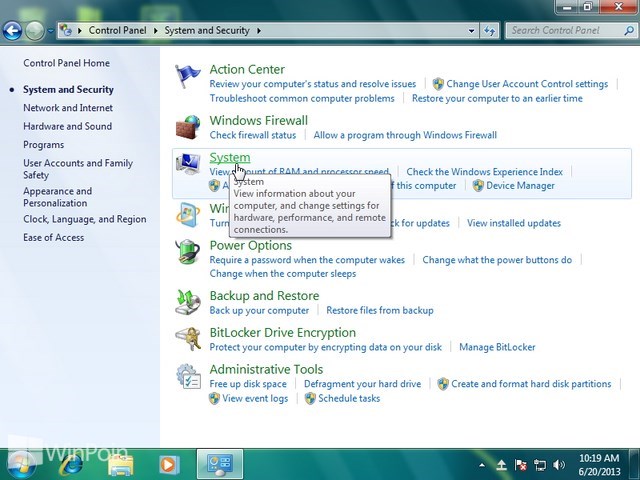Screen dimensions: 640x480
Task: Open Appearance and Personalization
Action: (x=58, y=197)
